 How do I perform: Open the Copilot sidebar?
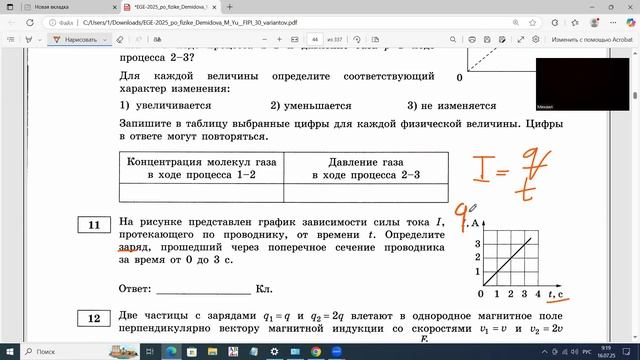point(631,23)
